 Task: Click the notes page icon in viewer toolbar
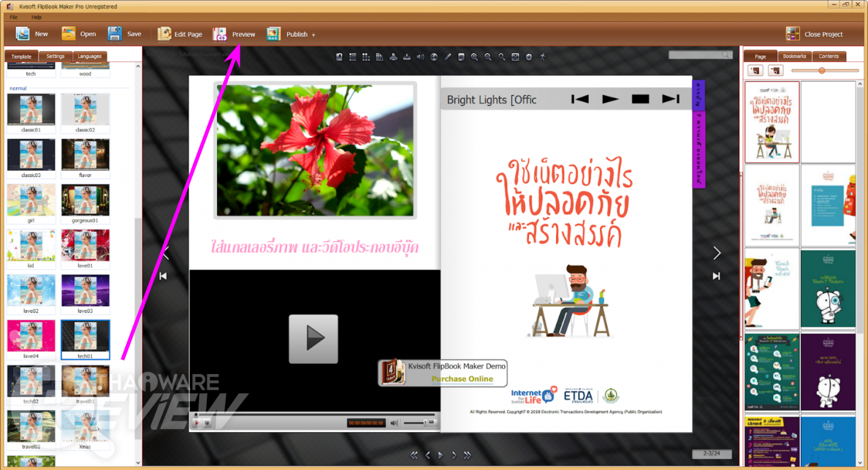coord(461,57)
